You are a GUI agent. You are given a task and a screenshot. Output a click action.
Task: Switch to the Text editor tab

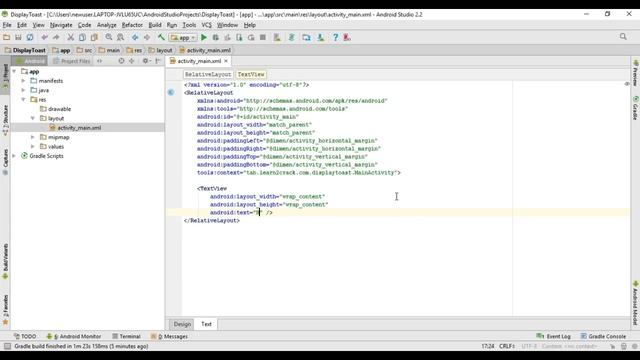207,324
